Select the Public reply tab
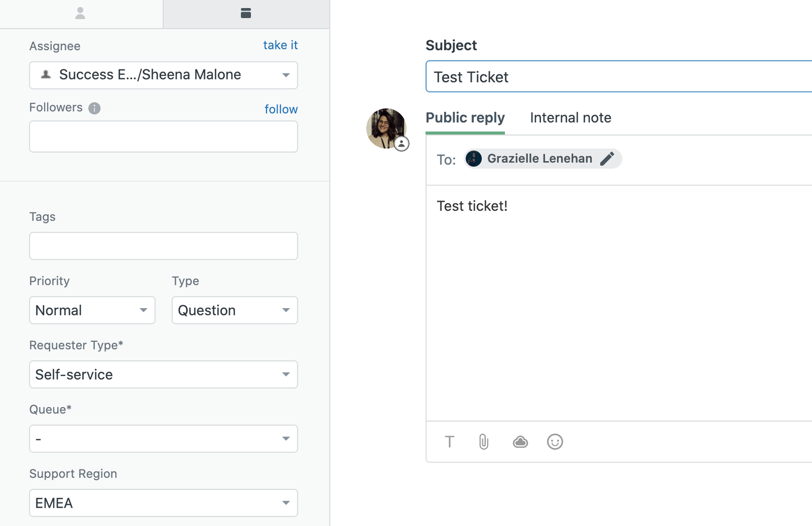The width and height of the screenshot is (812, 526). point(465,117)
